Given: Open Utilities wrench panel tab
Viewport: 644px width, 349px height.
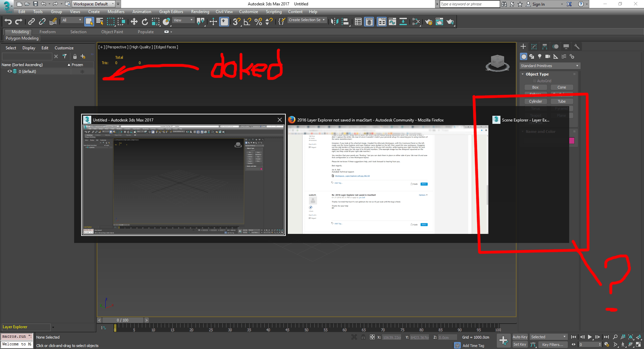Looking at the screenshot, I should tap(577, 47).
